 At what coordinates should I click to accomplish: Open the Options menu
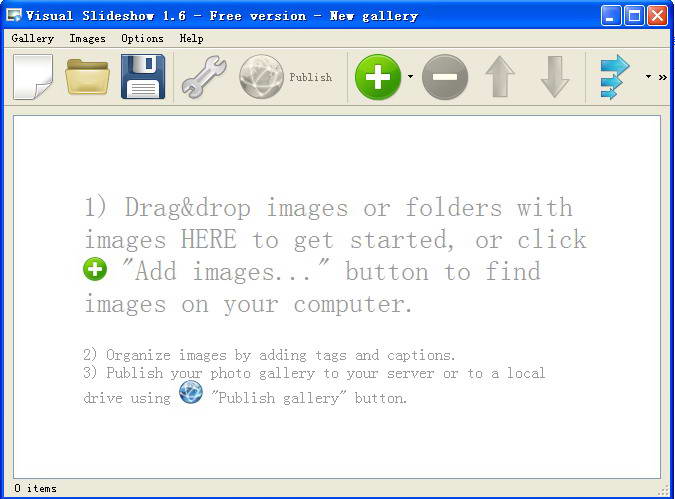coord(142,38)
